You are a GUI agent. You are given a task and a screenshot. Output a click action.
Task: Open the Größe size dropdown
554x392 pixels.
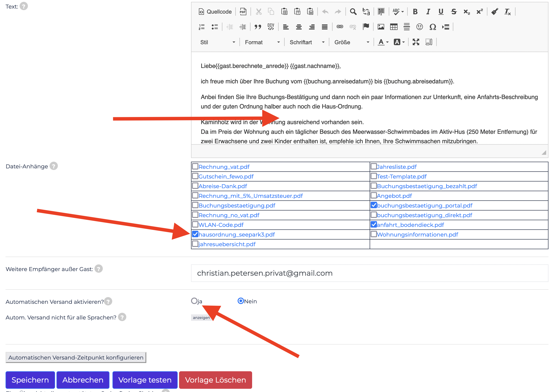click(352, 42)
